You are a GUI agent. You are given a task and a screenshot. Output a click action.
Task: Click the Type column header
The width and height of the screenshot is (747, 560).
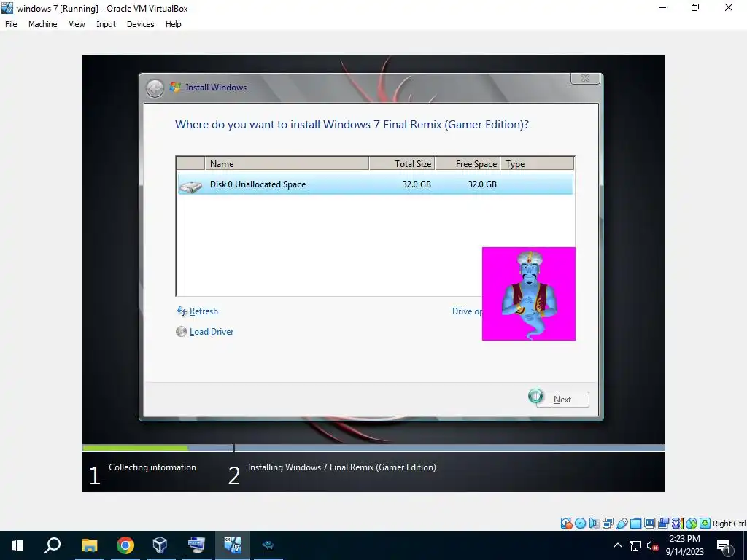coord(538,163)
